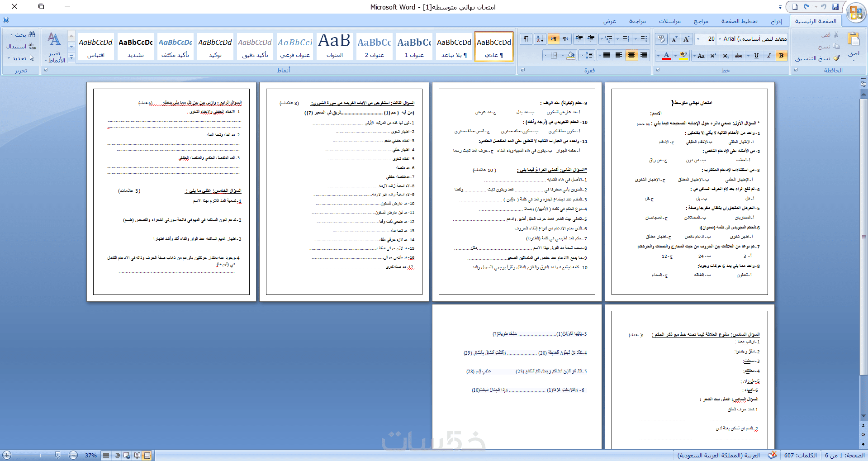The image size is (868, 461).
Task: Apply the Title (العنوان) style
Action: click(335, 47)
